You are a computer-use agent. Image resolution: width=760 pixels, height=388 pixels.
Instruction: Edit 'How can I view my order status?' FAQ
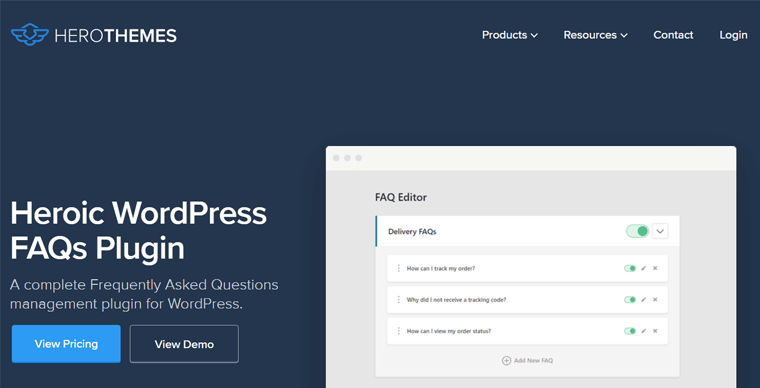(644, 331)
